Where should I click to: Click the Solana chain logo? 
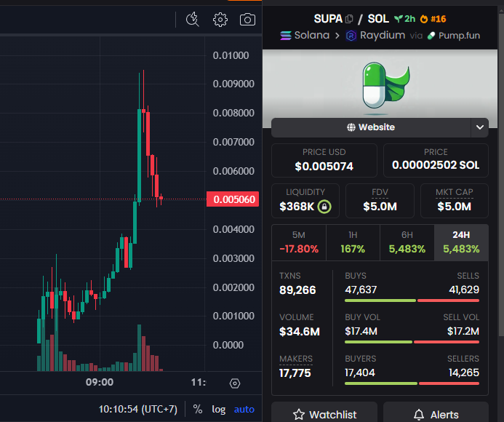point(286,36)
